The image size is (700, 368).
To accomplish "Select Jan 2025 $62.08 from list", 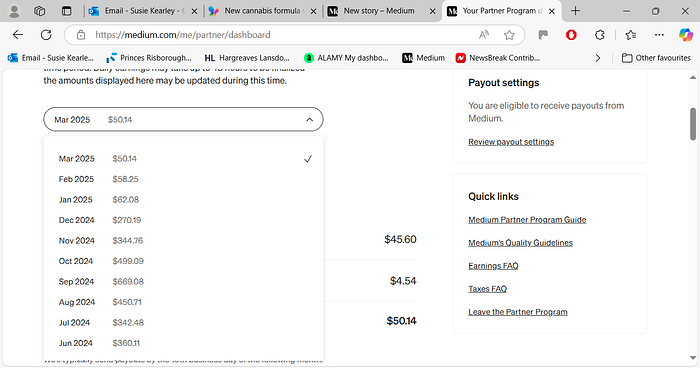I will [x=183, y=200].
